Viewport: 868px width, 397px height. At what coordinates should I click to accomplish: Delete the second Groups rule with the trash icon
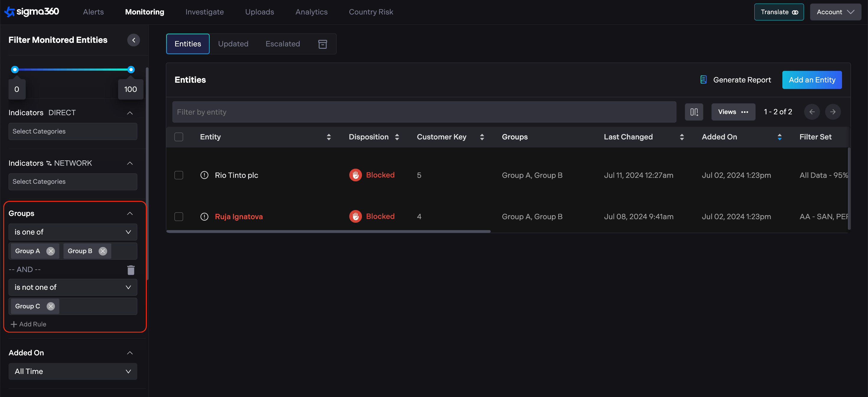(x=131, y=270)
